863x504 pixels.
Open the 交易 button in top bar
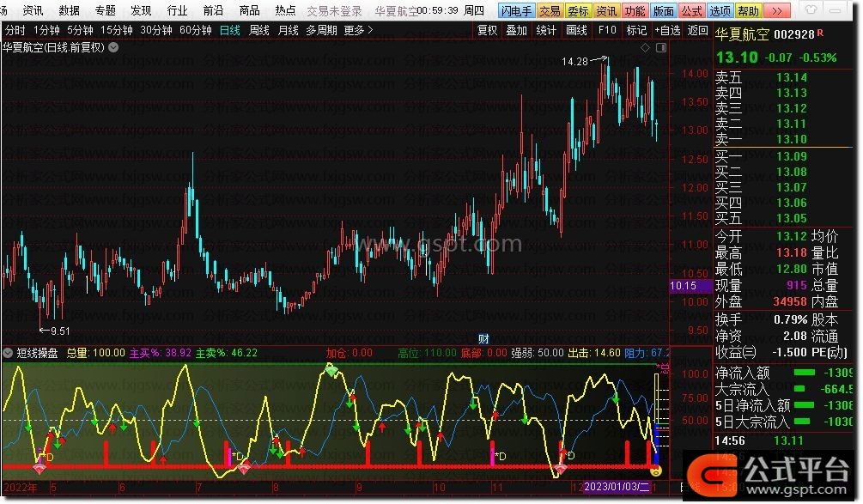[x=550, y=10]
